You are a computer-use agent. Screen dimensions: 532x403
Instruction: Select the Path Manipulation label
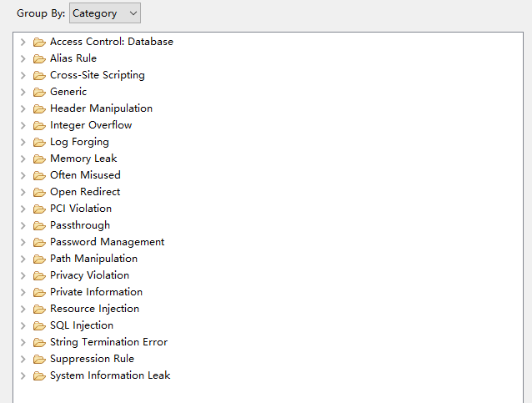click(x=93, y=259)
